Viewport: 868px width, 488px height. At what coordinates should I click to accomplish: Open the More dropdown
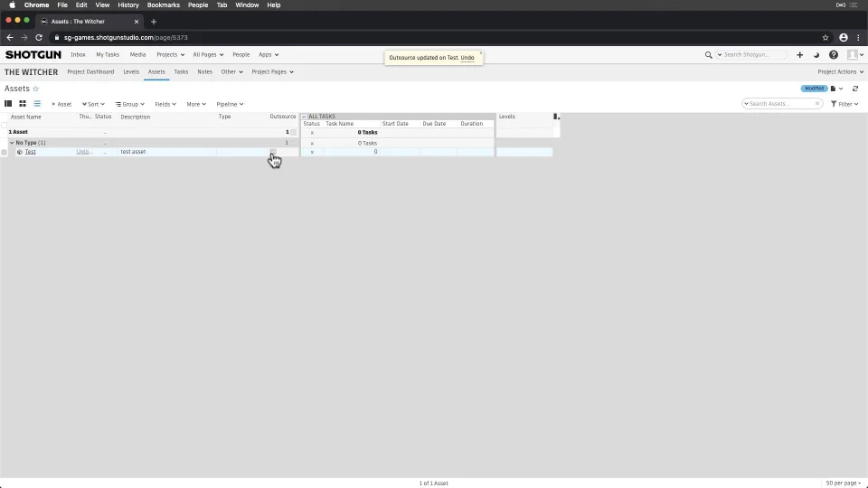196,104
